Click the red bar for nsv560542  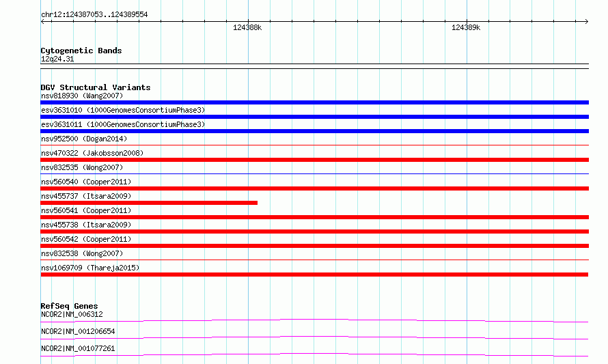click(x=314, y=246)
